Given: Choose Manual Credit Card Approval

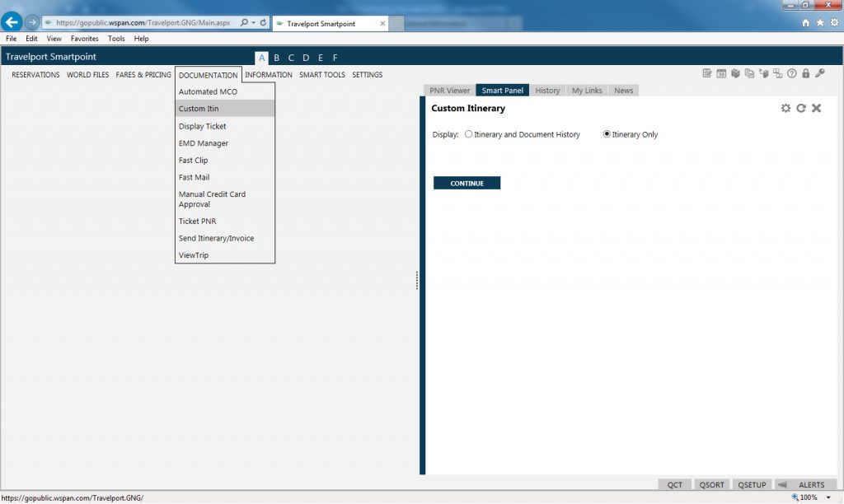Looking at the screenshot, I should pos(225,199).
